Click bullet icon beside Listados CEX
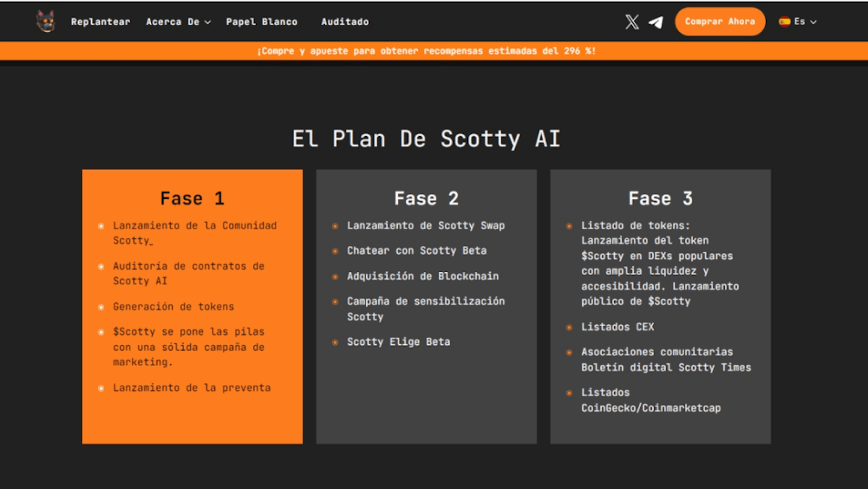 coord(569,327)
